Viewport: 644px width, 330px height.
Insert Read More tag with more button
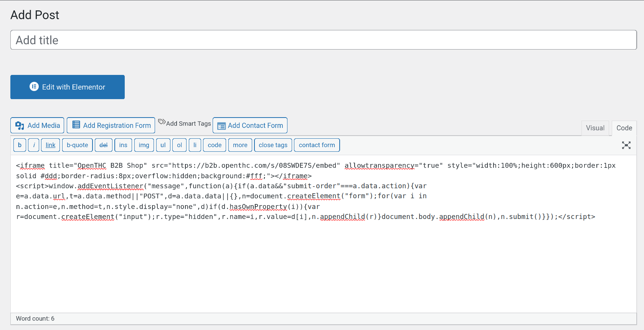240,145
